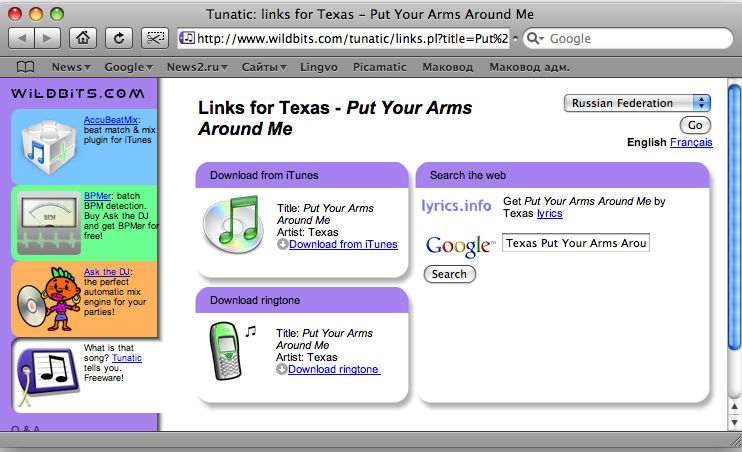Open the Маковод bookmark

[448, 67]
